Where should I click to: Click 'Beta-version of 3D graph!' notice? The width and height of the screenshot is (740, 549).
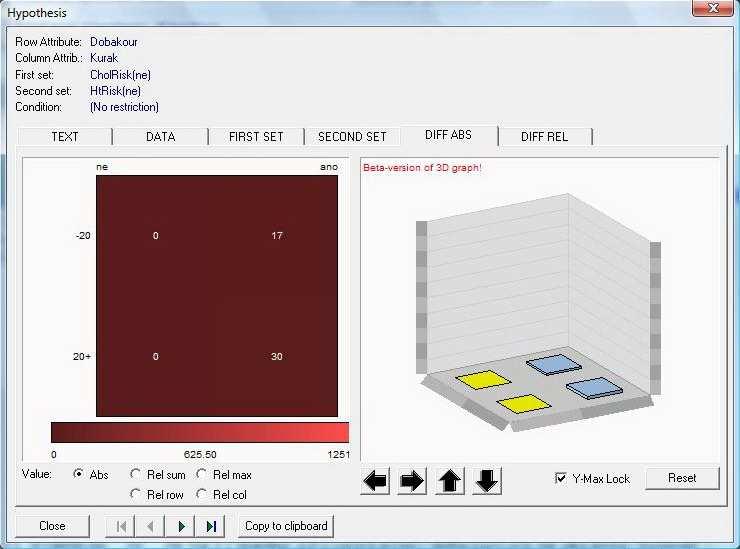click(x=422, y=168)
